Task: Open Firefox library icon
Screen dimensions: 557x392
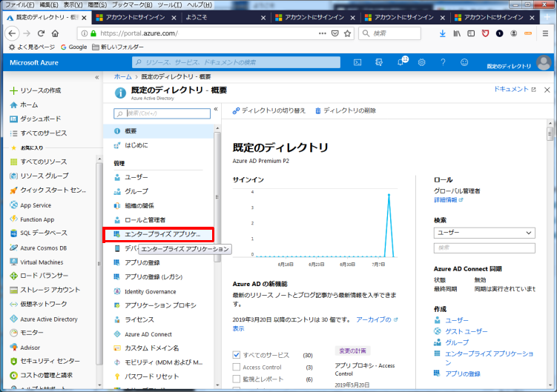Action: point(457,33)
